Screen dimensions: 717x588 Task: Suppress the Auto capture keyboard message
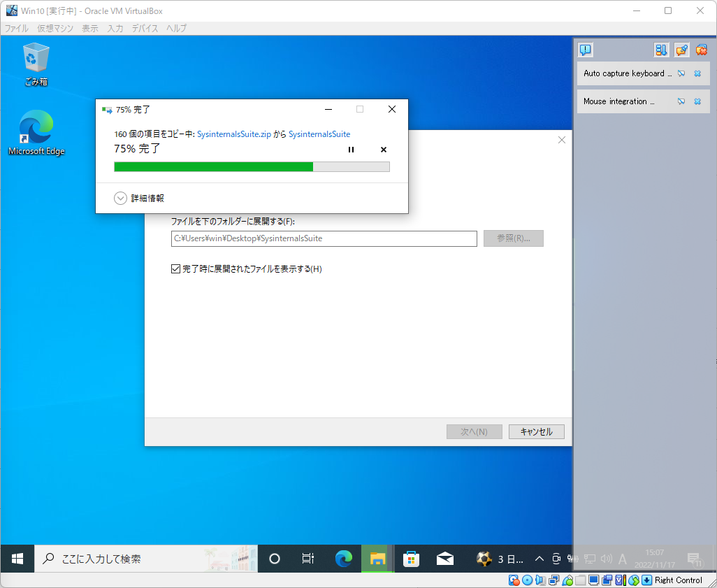[681, 73]
